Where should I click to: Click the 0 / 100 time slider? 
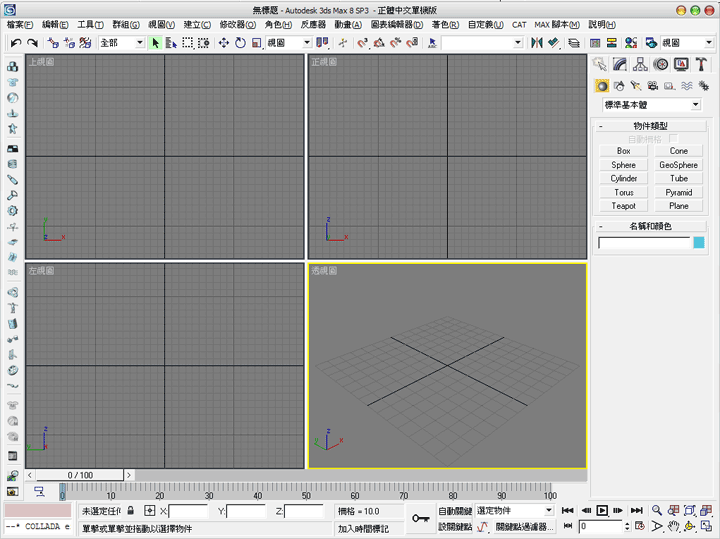point(80,475)
